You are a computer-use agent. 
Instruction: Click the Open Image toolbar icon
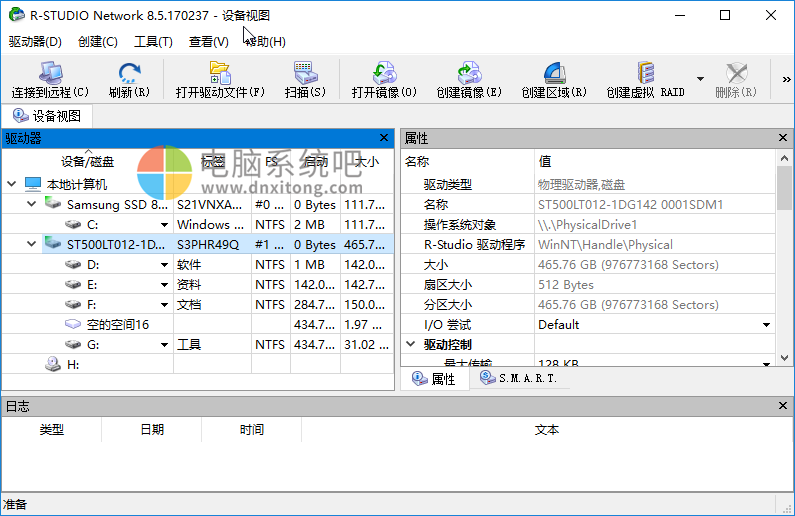click(384, 73)
